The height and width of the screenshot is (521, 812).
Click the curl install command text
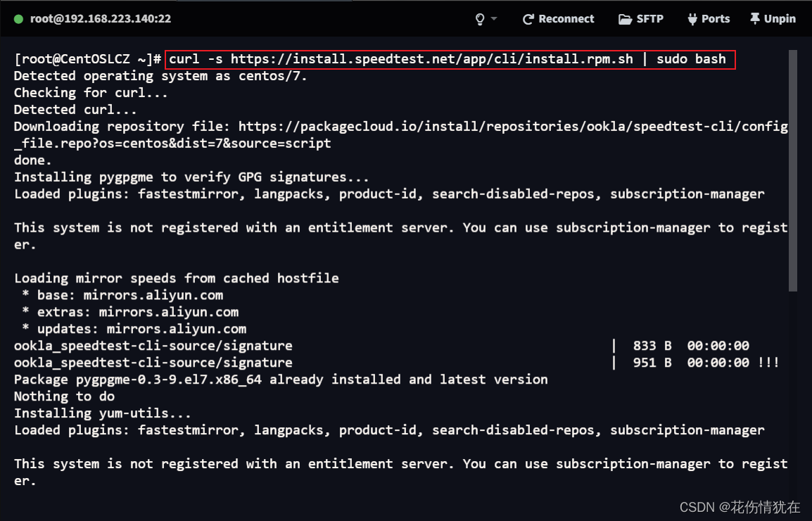click(x=448, y=59)
